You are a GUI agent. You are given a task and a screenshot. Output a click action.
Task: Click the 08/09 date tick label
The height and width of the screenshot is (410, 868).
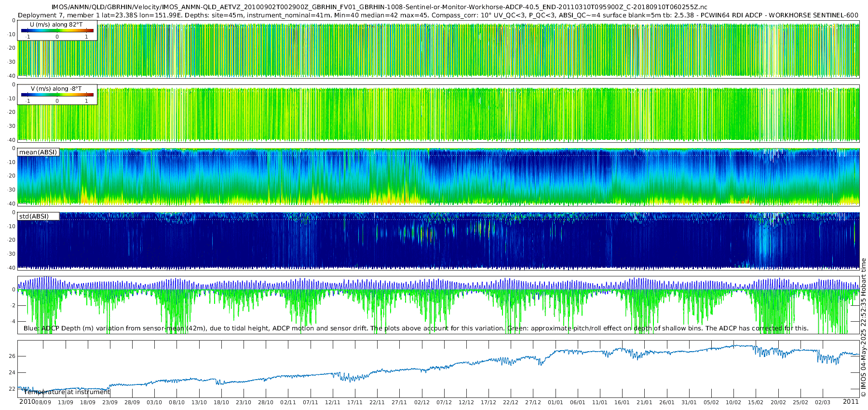(43, 402)
